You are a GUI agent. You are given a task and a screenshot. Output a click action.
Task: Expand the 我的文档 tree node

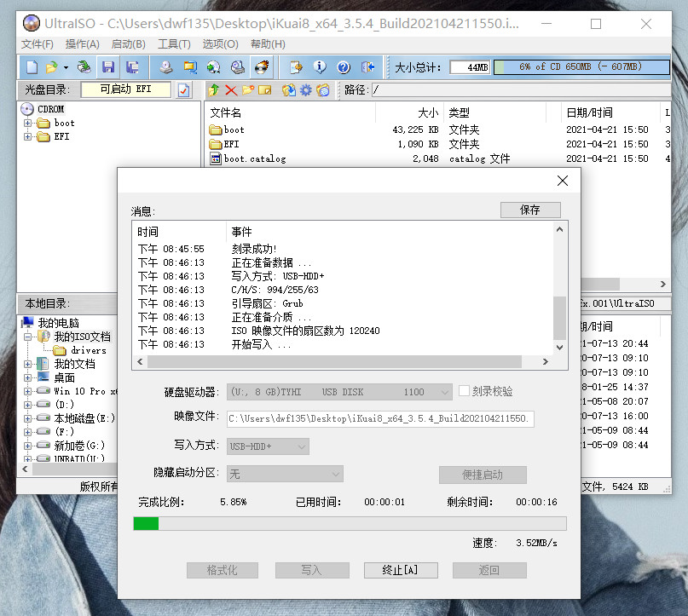(x=27, y=365)
